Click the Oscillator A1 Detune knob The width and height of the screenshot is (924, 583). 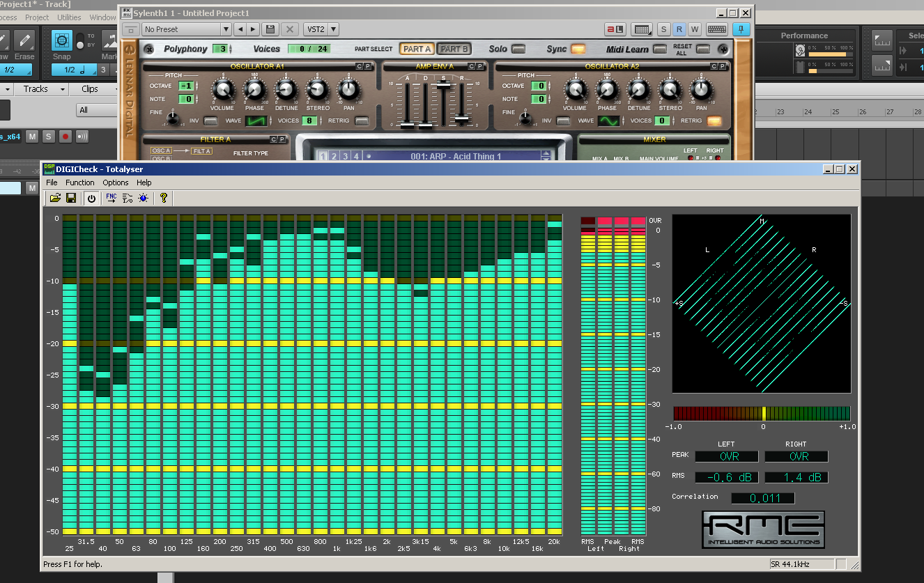click(x=286, y=89)
